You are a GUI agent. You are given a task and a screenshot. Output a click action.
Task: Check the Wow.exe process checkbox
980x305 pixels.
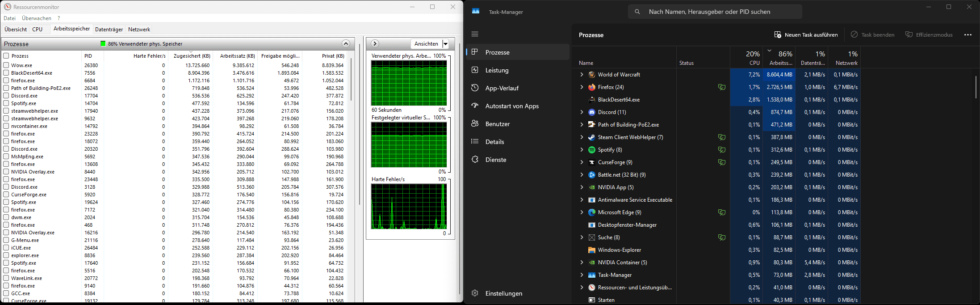[6, 65]
